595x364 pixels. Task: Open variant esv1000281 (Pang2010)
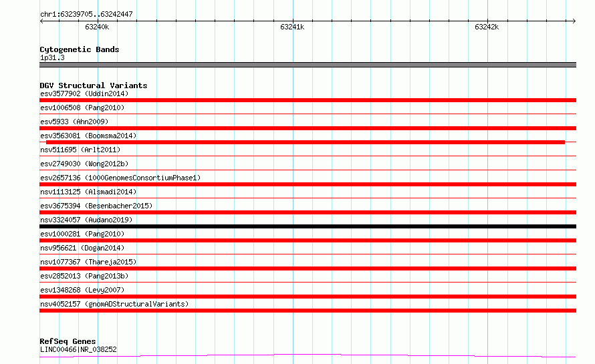[82, 234]
